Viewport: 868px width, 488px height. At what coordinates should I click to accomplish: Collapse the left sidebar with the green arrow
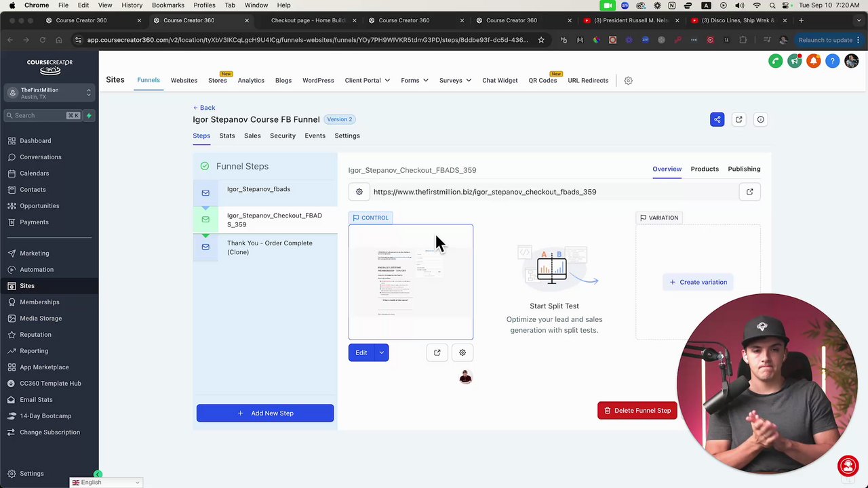coord(98,474)
